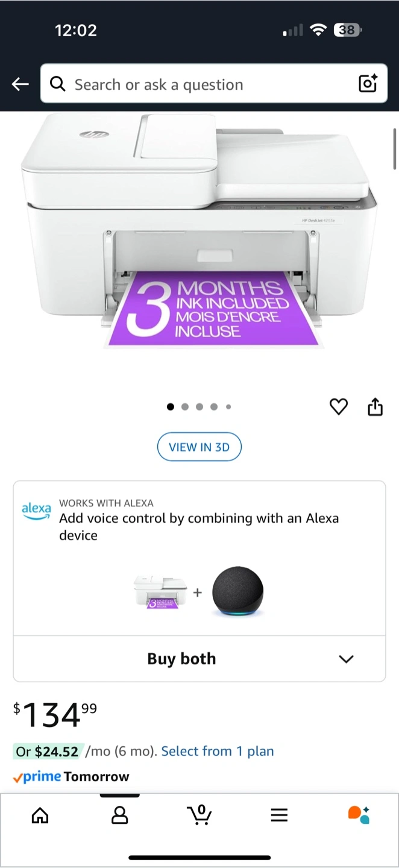Jump to the fourth image carousel dot
Viewport: 399px width, 868px height.
[x=214, y=407]
